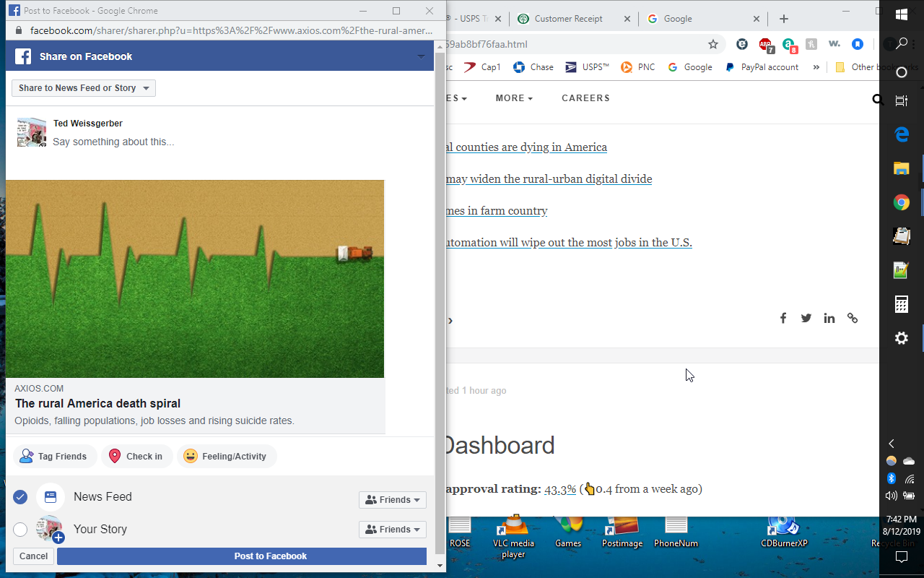The width and height of the screenshot is (924, 578).
Task: Switch to the Google tab
Action: tap(703, 19)
